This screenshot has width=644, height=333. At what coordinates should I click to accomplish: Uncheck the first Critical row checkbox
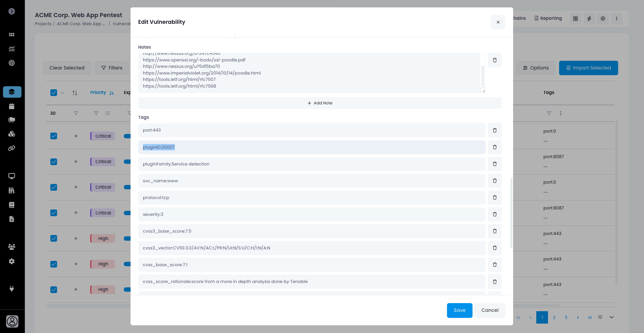54,136
